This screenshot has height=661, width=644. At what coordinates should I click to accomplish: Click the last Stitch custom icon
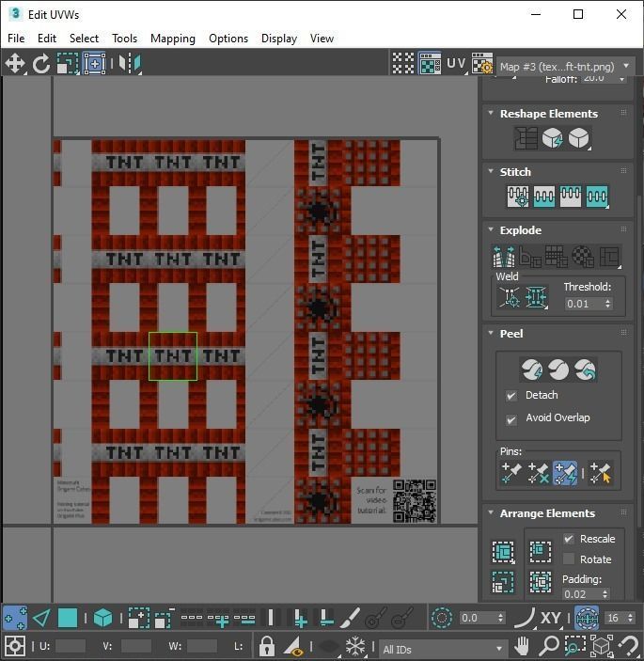597,197
